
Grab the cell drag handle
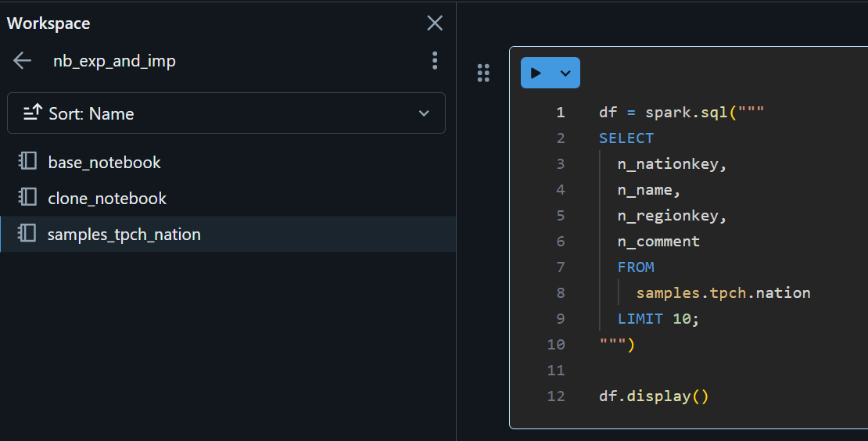pos(483,73)
